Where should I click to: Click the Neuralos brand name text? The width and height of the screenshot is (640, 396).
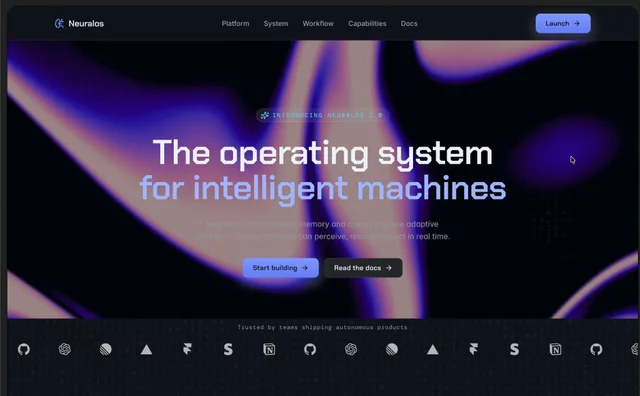coord(86,24)
